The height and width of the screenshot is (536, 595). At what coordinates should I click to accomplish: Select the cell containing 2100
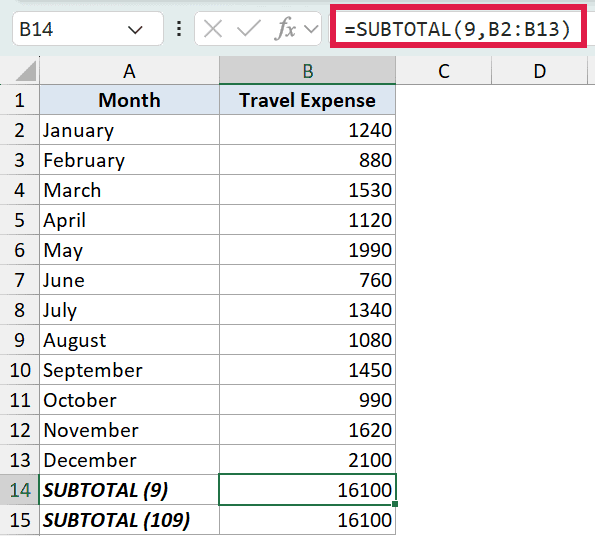pyautogui.click(x=308, y=460)
